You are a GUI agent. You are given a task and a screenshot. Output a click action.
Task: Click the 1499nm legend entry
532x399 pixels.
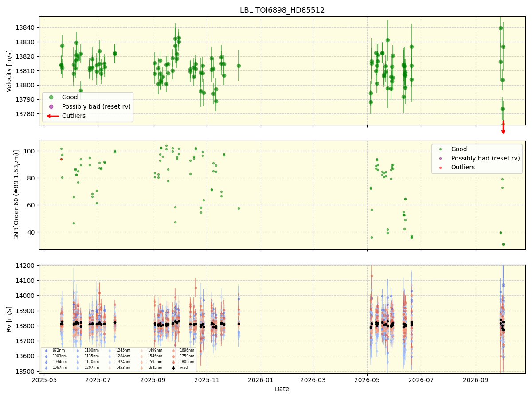(x=155, y=350)
